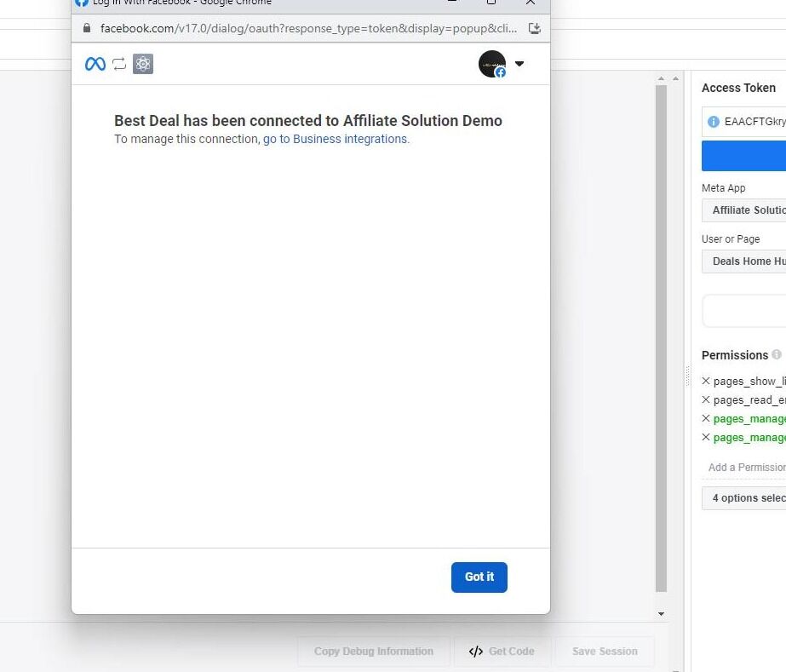The image size is (786, 672).
Task: Click the info icon in Access Token field
Action: (x=713, y=121)
